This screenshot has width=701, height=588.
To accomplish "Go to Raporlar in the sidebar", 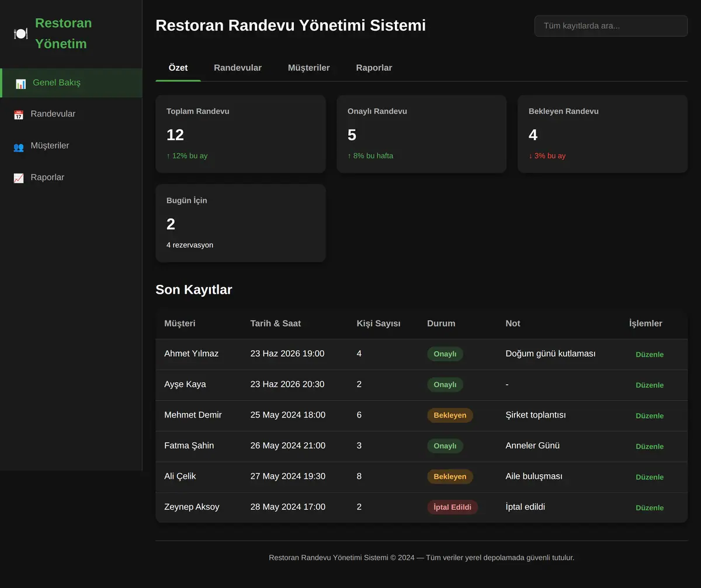I will tap(71, 177).
